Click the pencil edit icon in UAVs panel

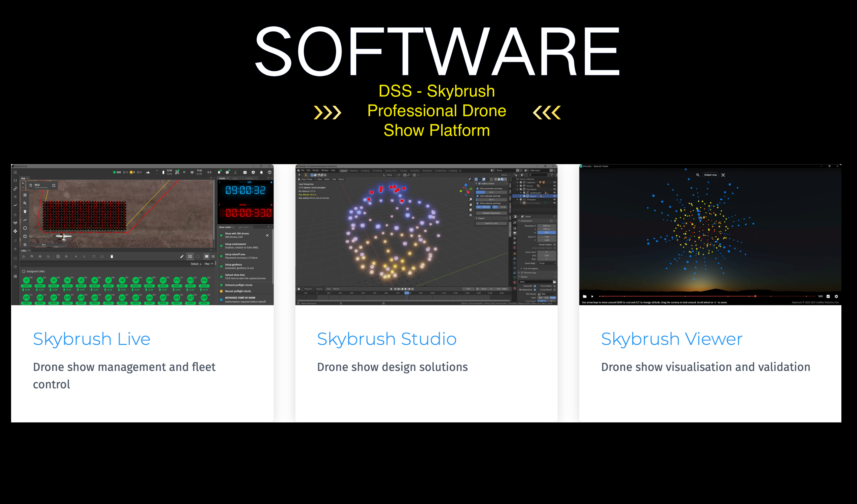click(x=182, y=257)
